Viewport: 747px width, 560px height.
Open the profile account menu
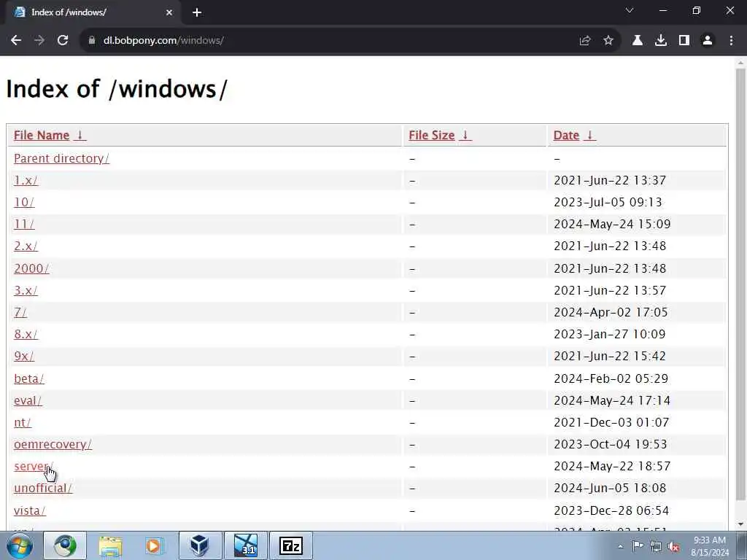tap(708, 41)
